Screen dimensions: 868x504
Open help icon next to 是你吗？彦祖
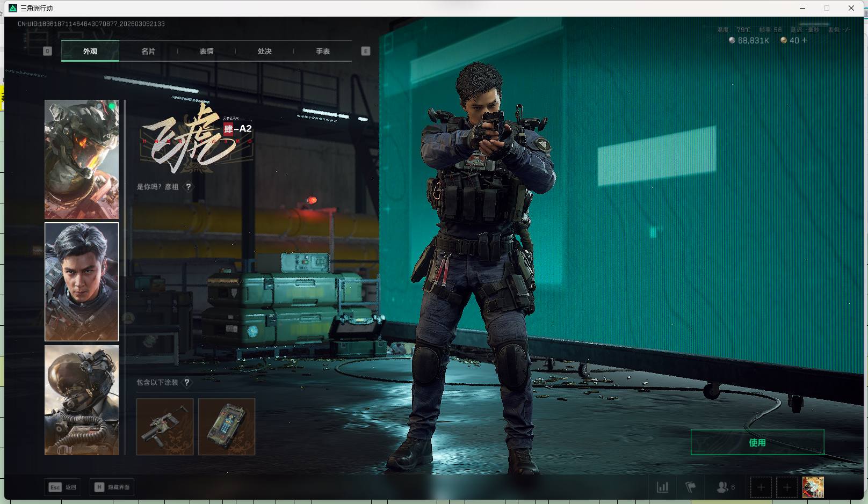[188, 187]
